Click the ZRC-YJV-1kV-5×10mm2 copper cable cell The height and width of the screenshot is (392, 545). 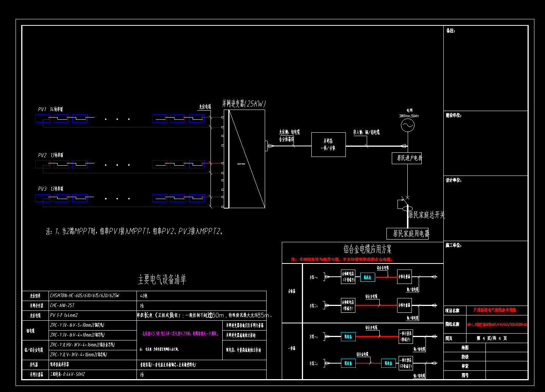93,325
